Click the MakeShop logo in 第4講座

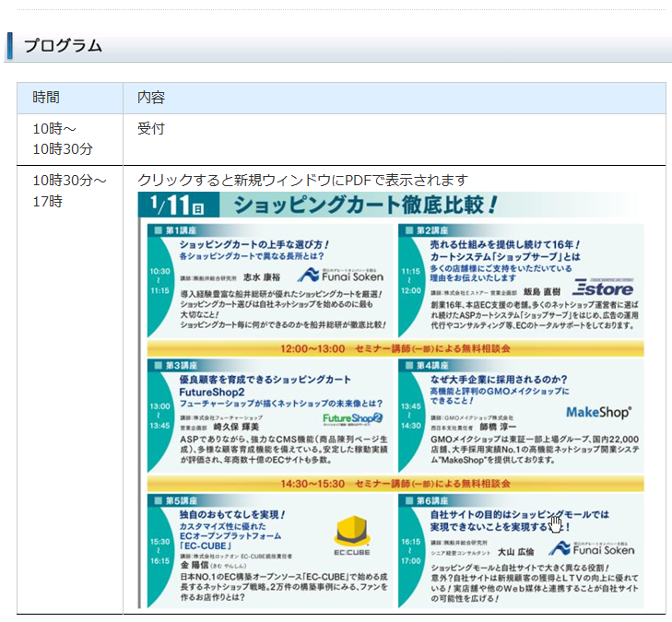click(598, 412)
